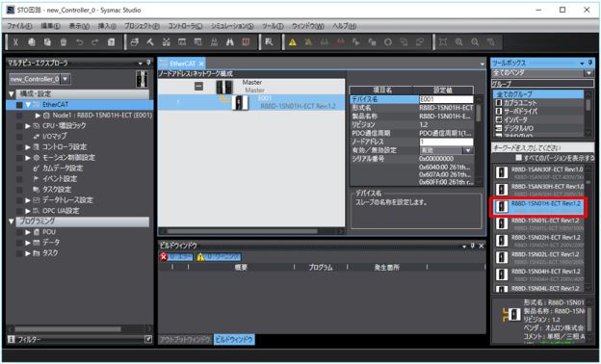Image resolution: width=601 pixels, height=364 pixels.
Task: Collapse the 構成・設定 section
Action: click(x=12, y=93)
